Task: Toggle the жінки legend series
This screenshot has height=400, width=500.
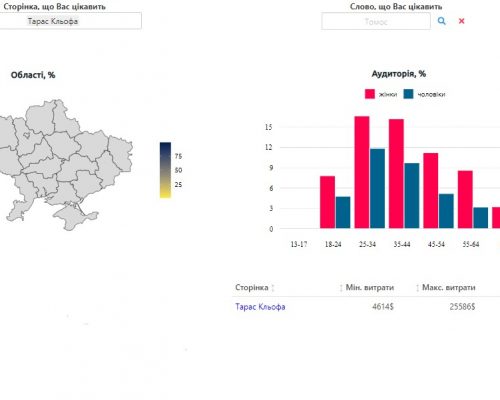Action: coord(388,94)
